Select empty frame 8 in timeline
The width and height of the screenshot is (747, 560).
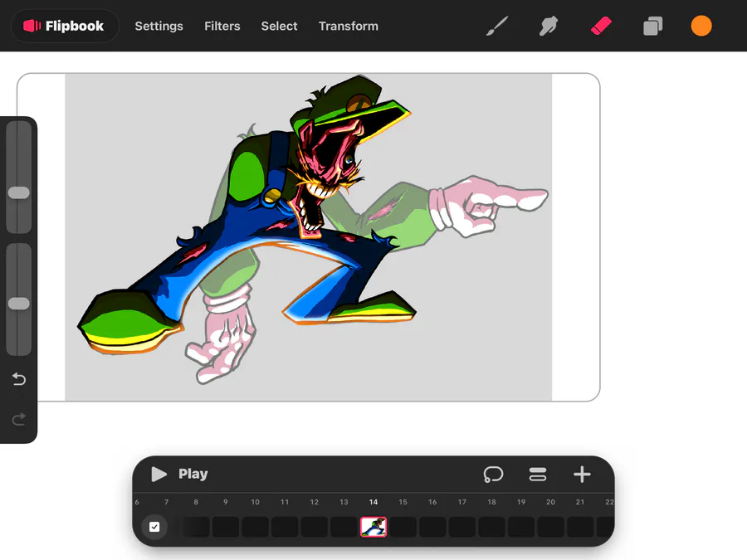[x=196, y=527]
